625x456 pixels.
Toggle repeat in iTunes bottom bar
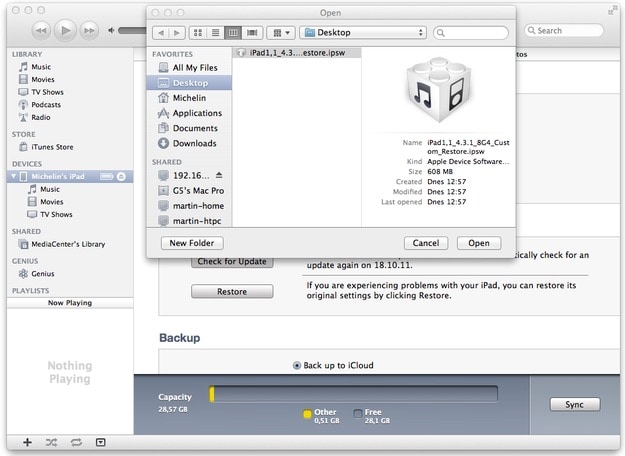point(76,442)
